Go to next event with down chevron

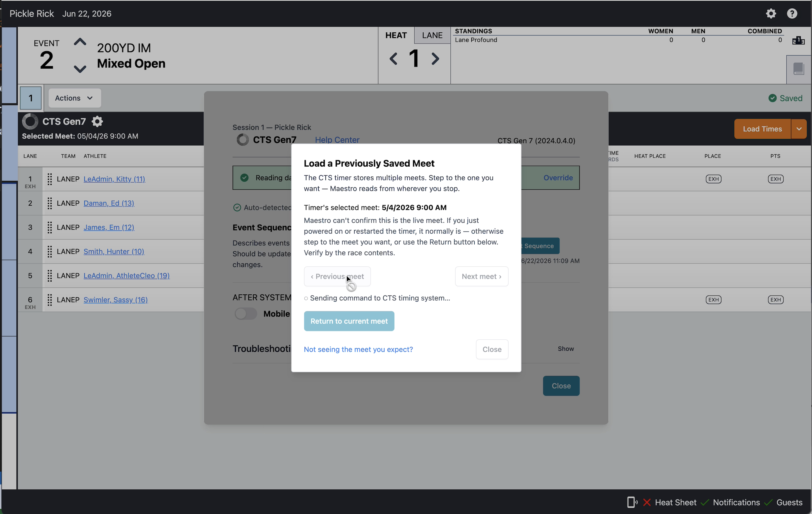click(x=80, y=69)
